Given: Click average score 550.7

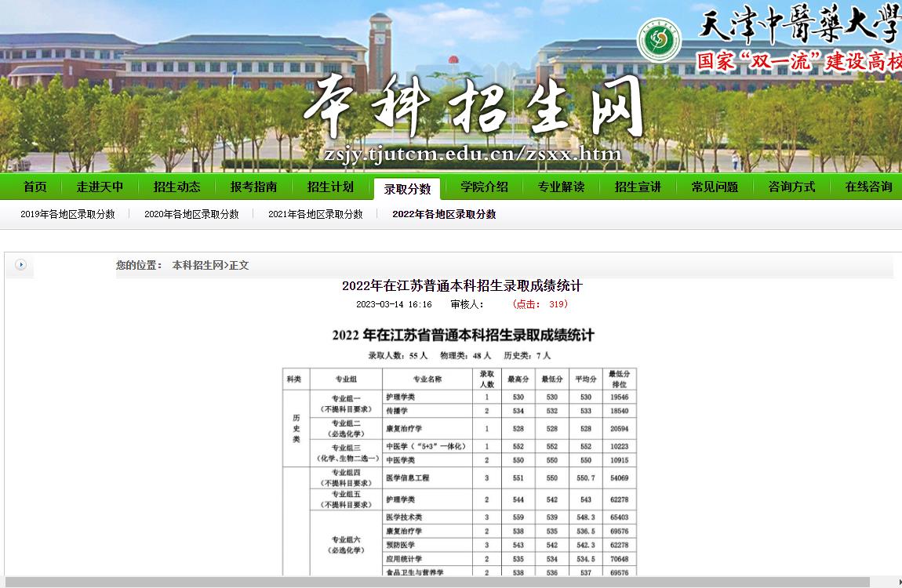Looking at the screenshot, I should (586, 478).
